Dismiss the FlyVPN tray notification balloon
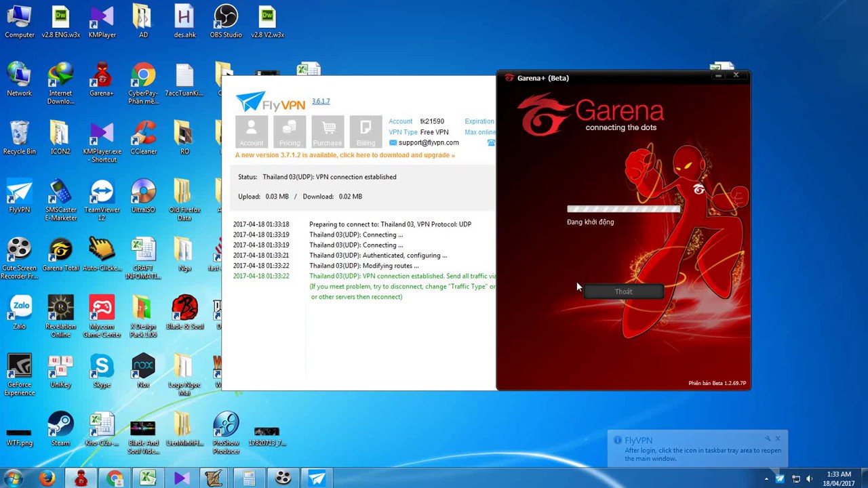The height and width of the screenshot is (488, 868). tap(778, 439)
